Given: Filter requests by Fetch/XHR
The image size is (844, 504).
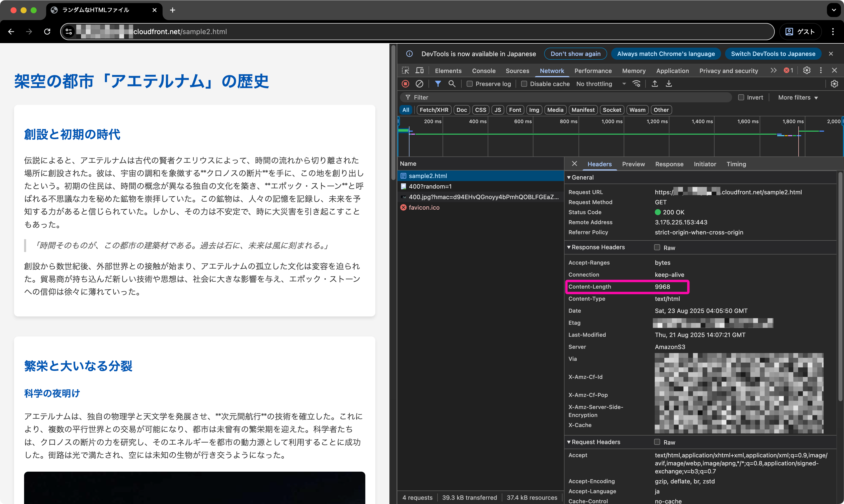Looking at the screenshot, I should 434,110.
